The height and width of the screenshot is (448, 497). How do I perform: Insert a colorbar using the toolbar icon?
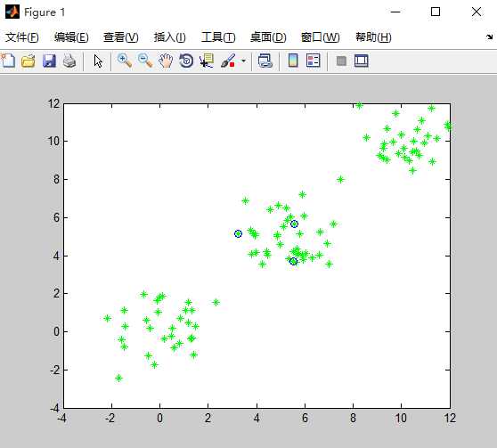(293, 61)
